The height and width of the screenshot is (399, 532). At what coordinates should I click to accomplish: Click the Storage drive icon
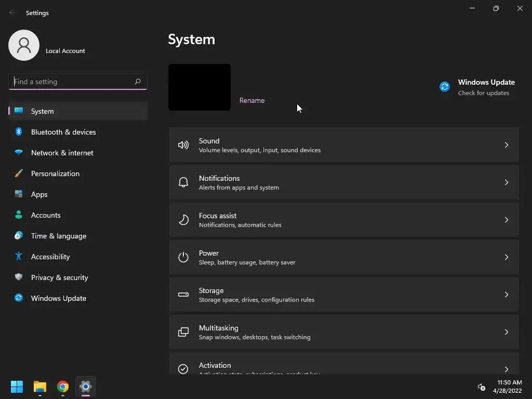tap(183, 295)
